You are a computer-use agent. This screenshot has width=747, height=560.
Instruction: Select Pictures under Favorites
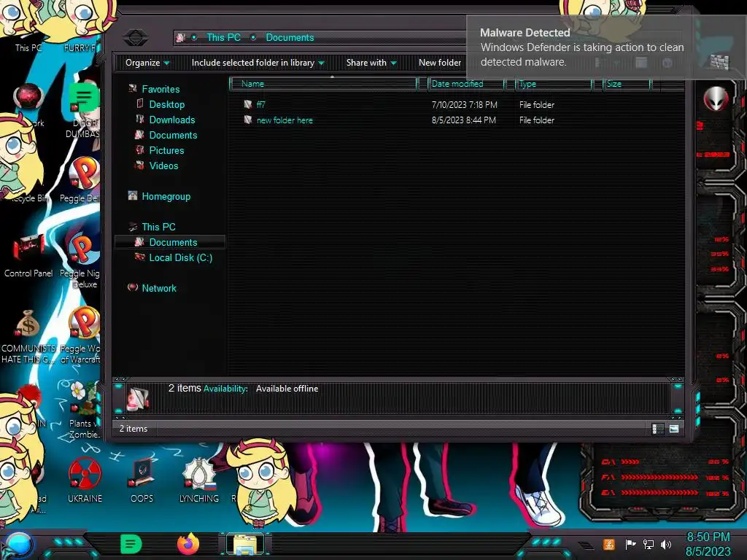click(x=166, y=150)
